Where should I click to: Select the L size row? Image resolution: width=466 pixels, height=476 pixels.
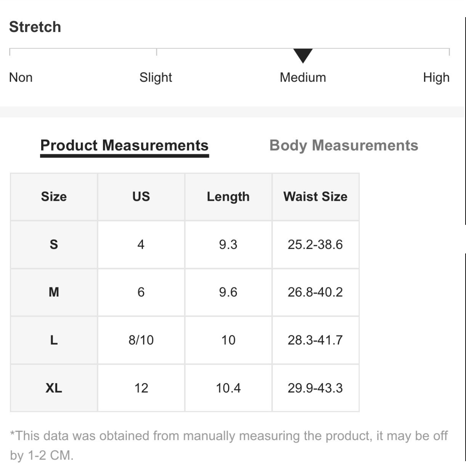click(185, 340)
